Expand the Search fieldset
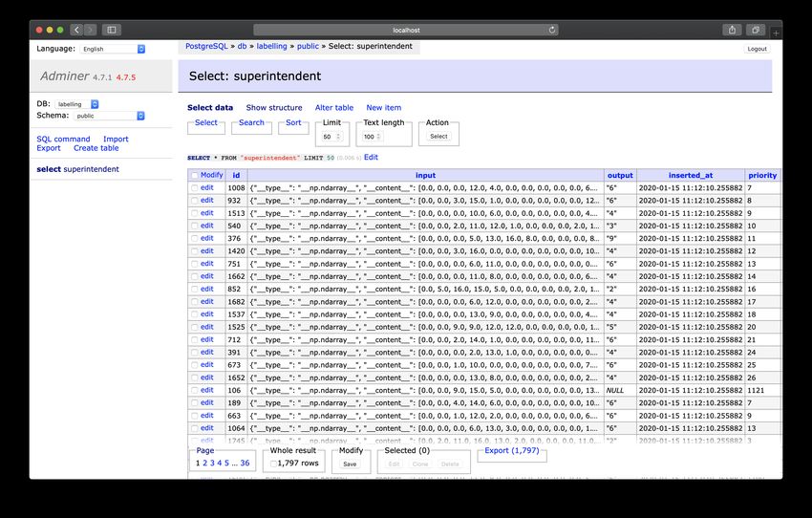 click(x=251, y=122)
